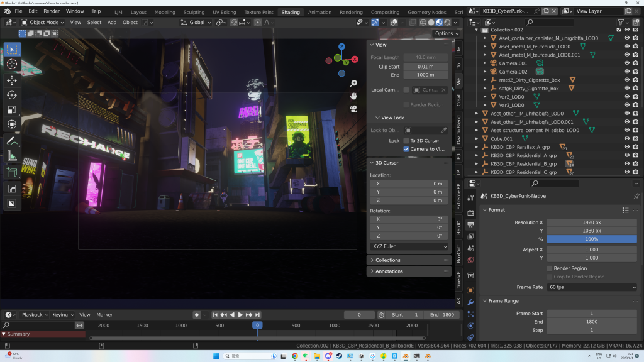Switch to solid viewport shading
Screen dimensions: 644x362
pyautogui.click(x=431, y=23)
